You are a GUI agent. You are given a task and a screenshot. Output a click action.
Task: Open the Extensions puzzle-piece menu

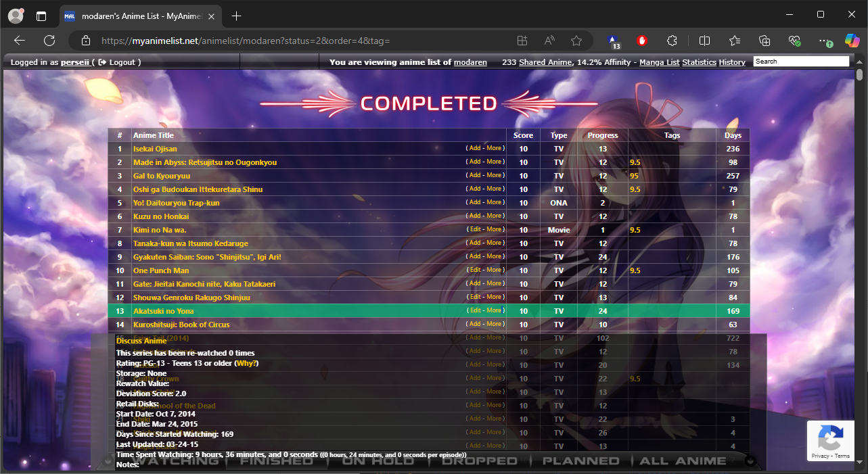[672, 41]
